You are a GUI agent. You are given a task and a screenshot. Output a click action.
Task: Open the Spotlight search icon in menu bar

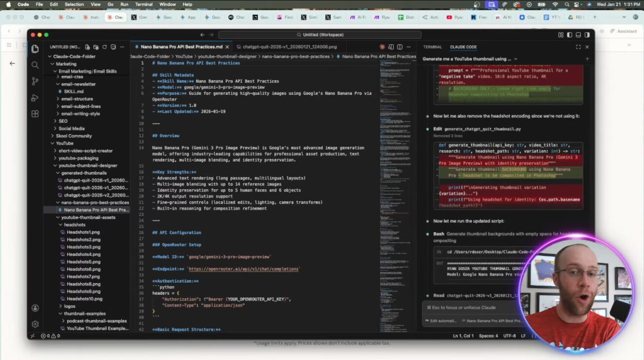tap(567, 4)
